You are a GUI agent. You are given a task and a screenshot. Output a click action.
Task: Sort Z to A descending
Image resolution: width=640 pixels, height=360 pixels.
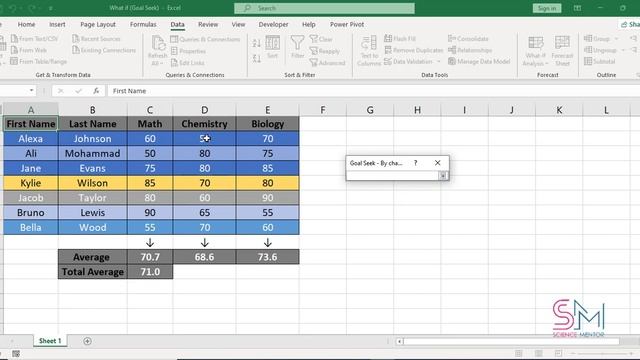[256, 59]
